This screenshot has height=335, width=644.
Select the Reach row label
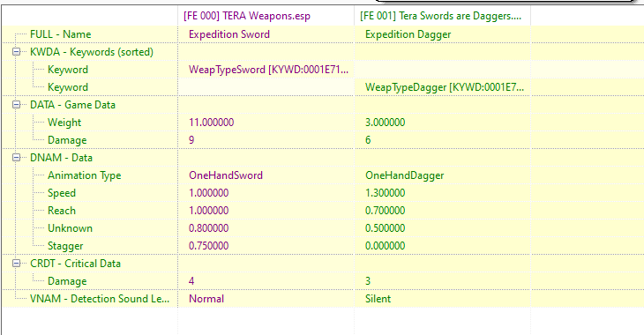(x=62, y=211)
